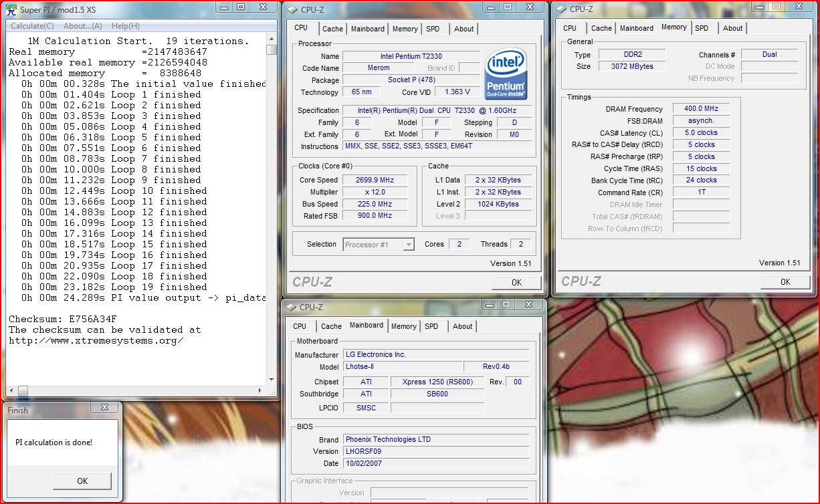Click OK in the CPU-Z Memory window
The image size is (820, 504).
[x=785, y=281]
